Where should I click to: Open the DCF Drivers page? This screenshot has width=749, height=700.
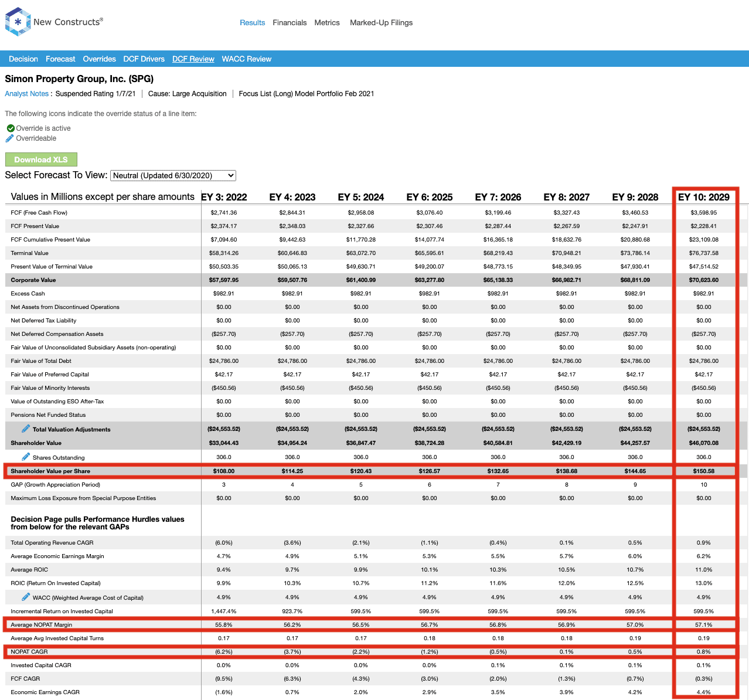tap(144, 59)
